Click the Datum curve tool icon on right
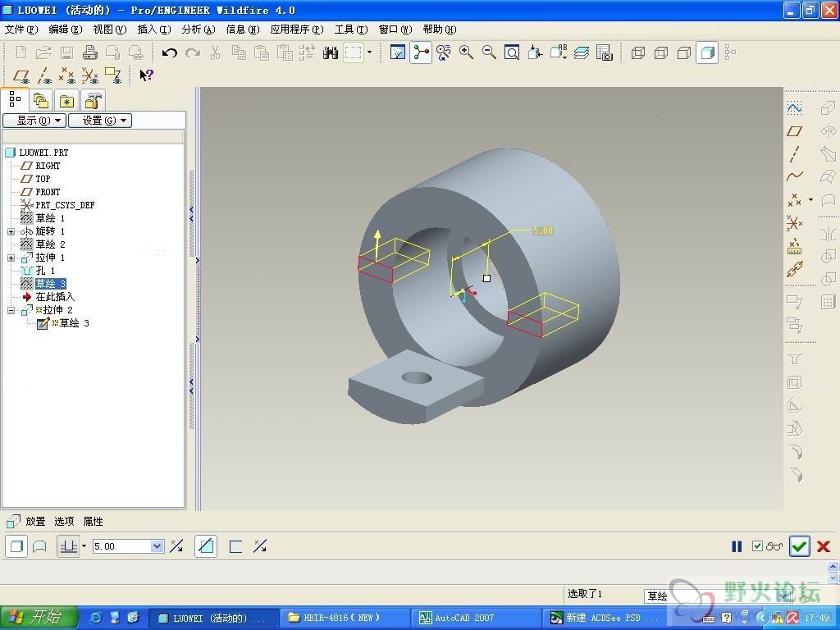The height and width of the screenshot is (630, 840). (x=794, y=176)
